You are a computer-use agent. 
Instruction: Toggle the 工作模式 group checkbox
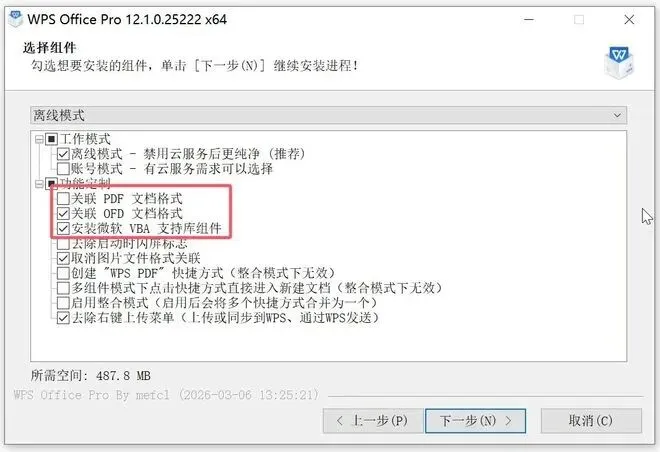point(51,139)
